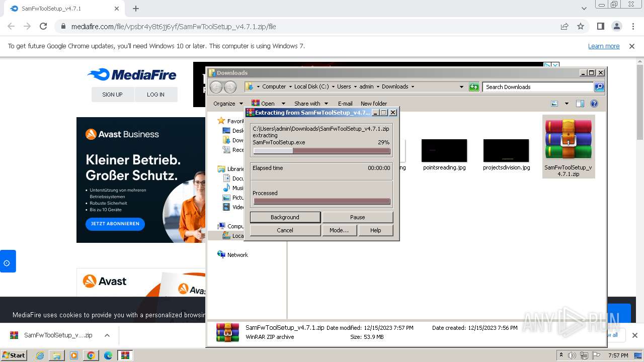Toggle the Chrome side panel icon
Viewport: 644px width, 362px height.
(x=600, y=26)
